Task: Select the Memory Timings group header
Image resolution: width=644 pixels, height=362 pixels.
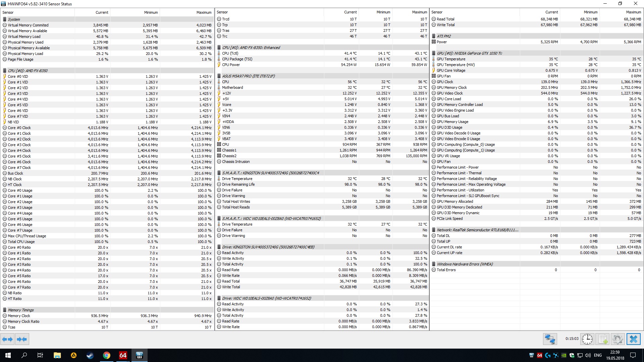Action: (21, 310)
